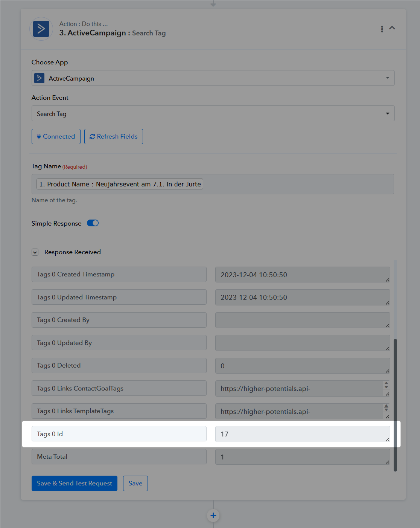Viewport: 420px width, 528px height.
Task: Click the 'Name of the tag.' help text
Action: (54, 200)
